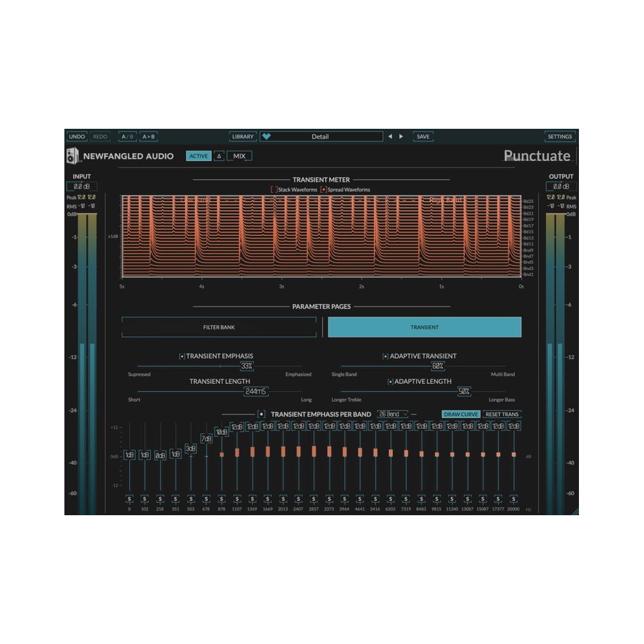
Task: Toggle the Adaptive Transient enable box
Action: pyautogui.click(x=385, y=356)
